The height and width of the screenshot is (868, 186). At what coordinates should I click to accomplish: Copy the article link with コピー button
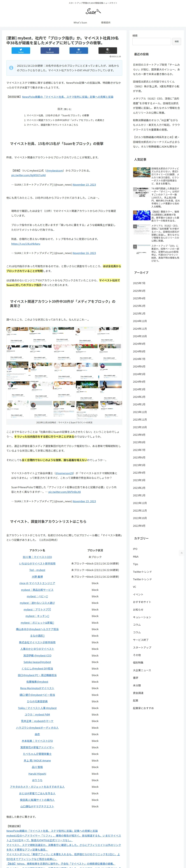[108, 50]
